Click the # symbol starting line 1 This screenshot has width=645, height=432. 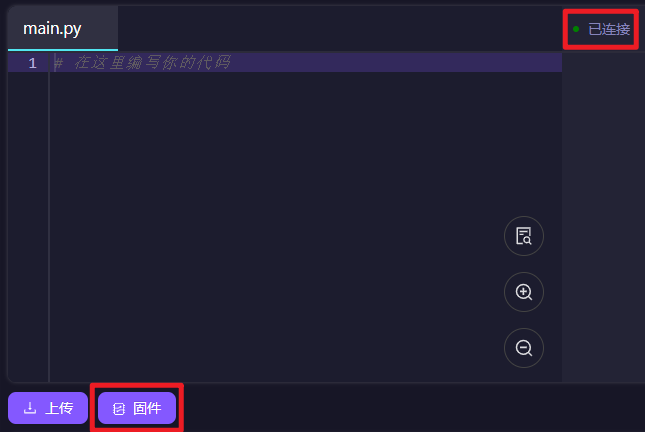point(58,63)
